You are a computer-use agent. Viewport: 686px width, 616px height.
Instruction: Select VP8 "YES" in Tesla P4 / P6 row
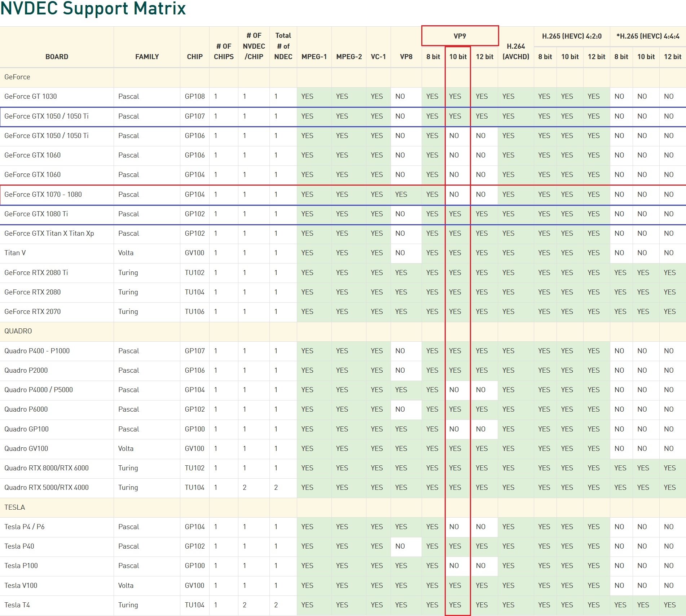pos(401,527)
